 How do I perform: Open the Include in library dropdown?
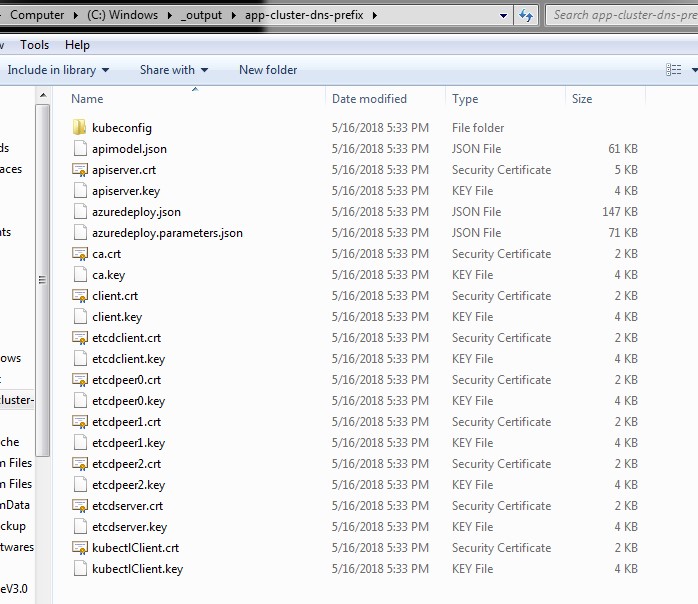coord(58,70)
